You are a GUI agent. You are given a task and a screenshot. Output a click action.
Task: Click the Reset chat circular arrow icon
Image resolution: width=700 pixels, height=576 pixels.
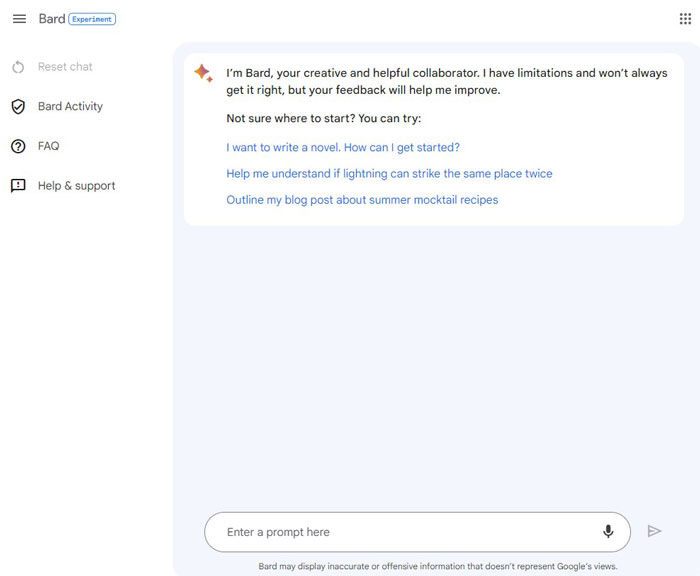pos(18,67)
